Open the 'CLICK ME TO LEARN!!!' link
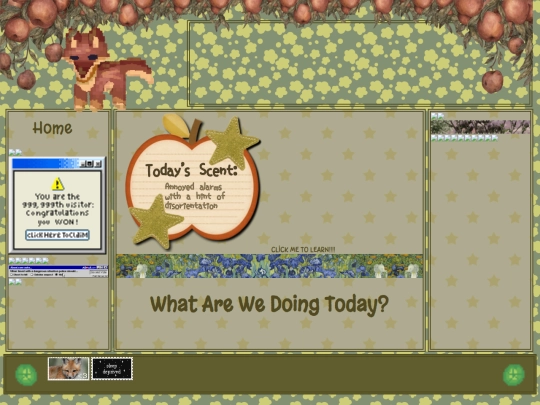 click(303, 249)
